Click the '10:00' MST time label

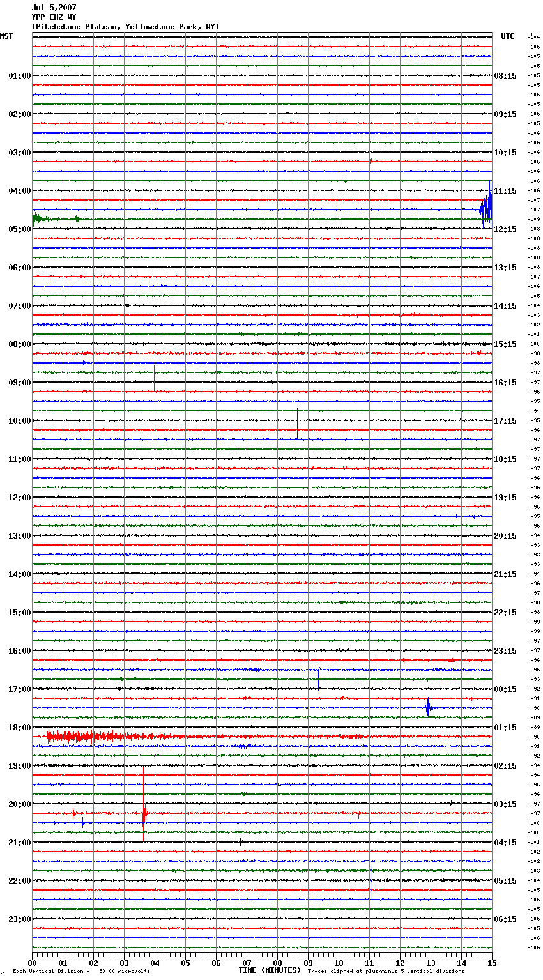click(x=20, y=421)
